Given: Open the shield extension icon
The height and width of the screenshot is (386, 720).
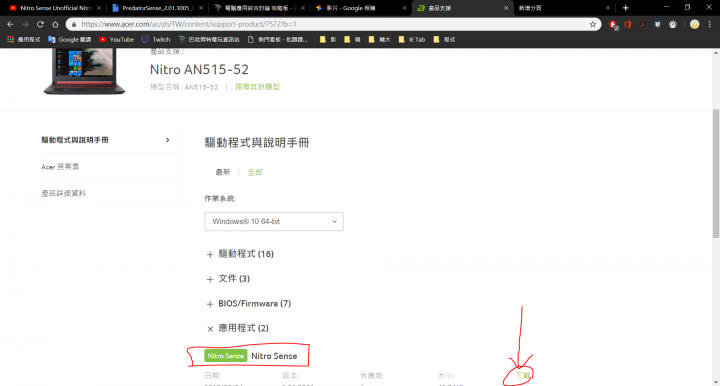Looking at the screenshot, I should tap(658, 25).
